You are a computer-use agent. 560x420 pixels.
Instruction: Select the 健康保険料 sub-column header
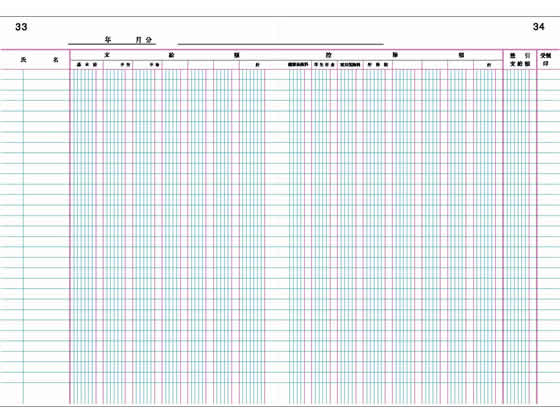pyautogui.click(x=298, y=65)
